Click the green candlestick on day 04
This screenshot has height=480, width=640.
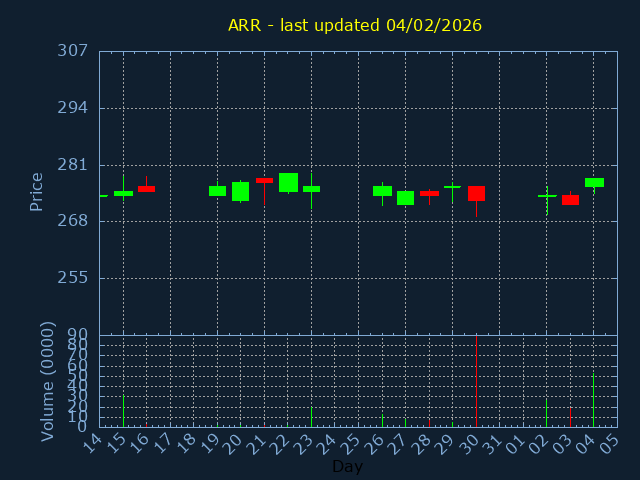(x=594, y=182)
